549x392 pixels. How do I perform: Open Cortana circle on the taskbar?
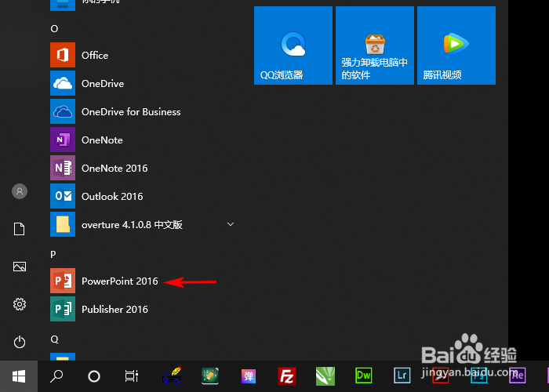point(94,376)
